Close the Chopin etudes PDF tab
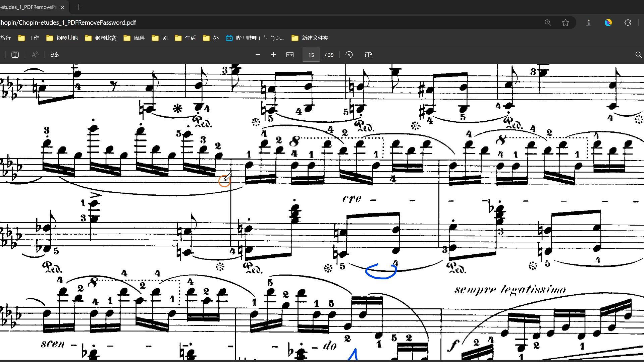Screen dimensions: 644x362 (62, 7)
